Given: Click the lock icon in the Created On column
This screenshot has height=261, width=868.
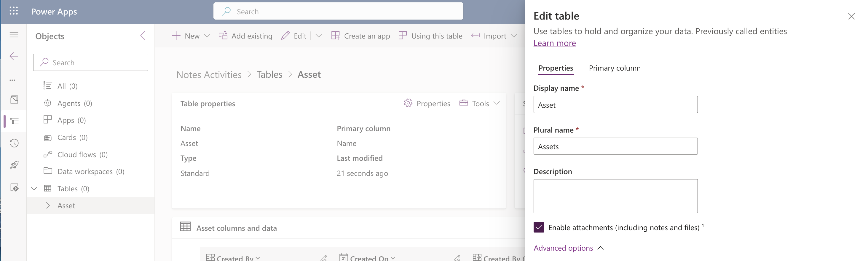Looking at the screenshot, I should click(x=457, y=258).
